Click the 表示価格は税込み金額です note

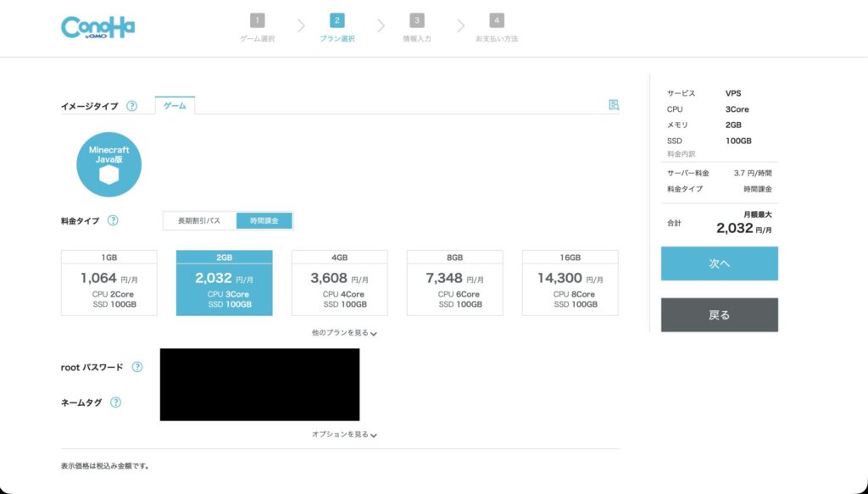(105, 466)
